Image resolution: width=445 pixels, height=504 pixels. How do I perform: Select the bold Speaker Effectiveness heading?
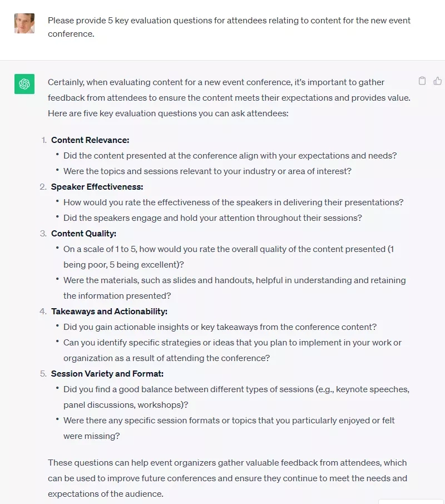click(97, 186)
